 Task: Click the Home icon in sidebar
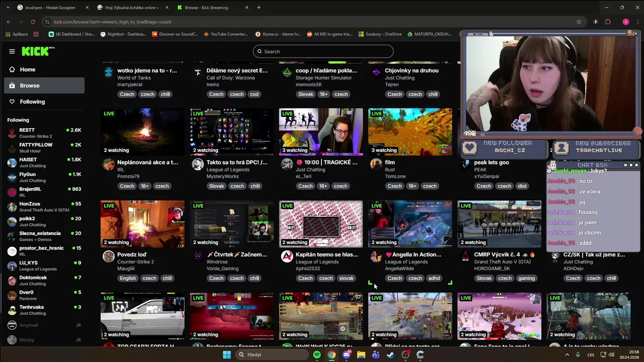(12, 69)
